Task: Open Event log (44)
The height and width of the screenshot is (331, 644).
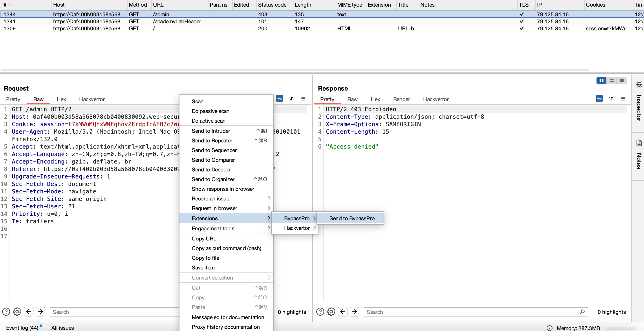Action: (22, 328)
